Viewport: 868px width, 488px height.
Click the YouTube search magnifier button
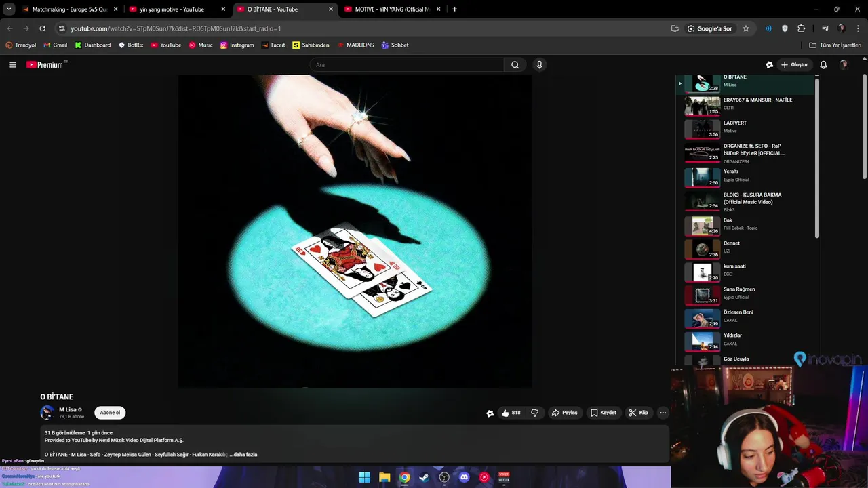coord(515,65)
